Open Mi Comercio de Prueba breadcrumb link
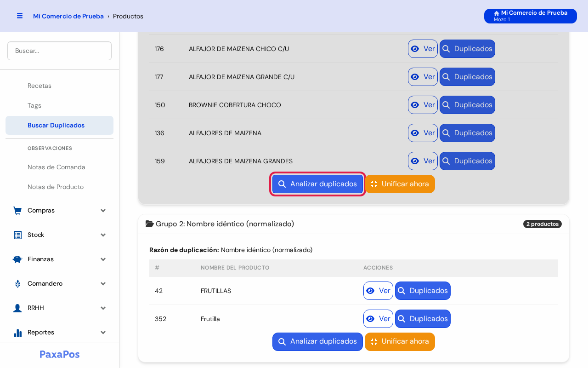The image size is (588, 368). coord(68,16)
